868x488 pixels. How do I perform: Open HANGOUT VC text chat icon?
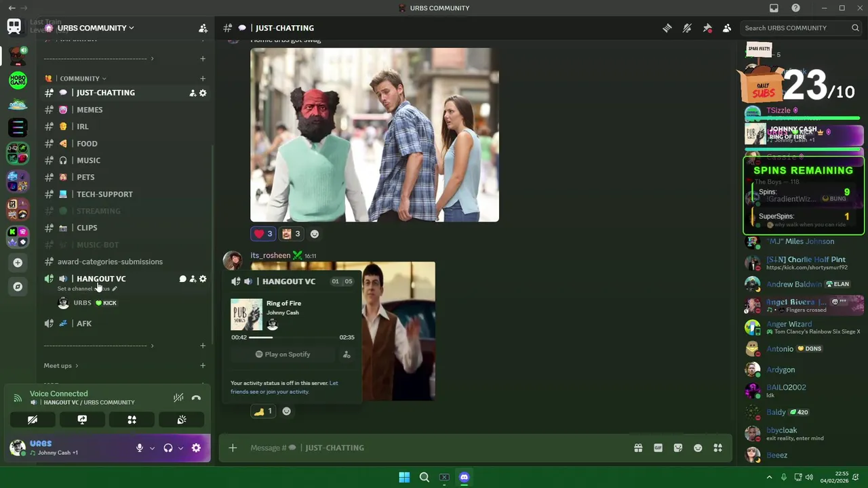pos(182,279)
